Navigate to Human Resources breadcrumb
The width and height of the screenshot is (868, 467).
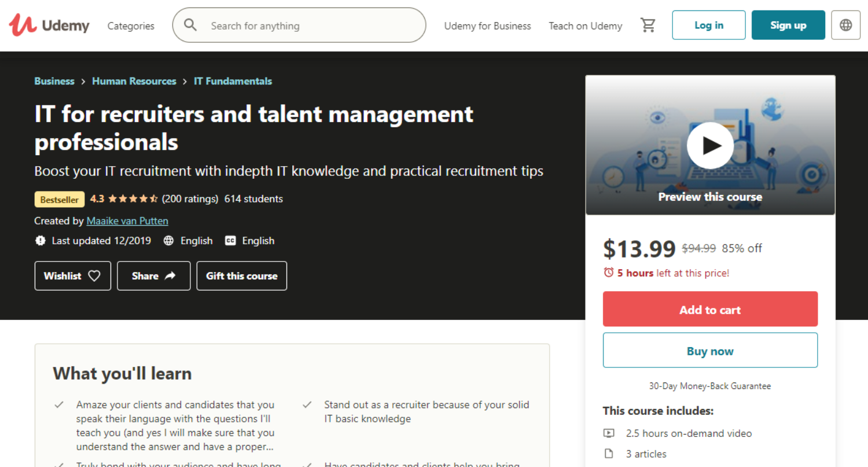coord(134,81)
